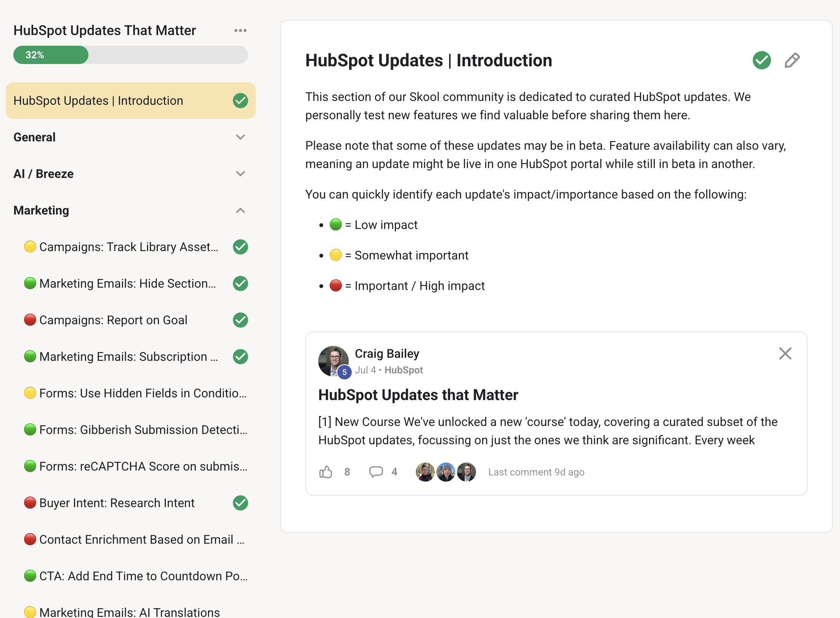
Task: Toggle lesson complete checkmark beside the title
Action: (x=761, y=60)
